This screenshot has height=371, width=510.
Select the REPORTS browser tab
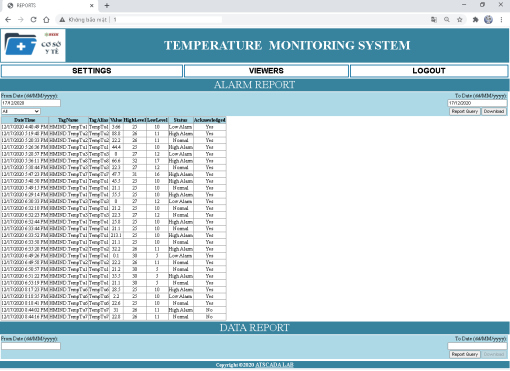click(x=50, y=5)
